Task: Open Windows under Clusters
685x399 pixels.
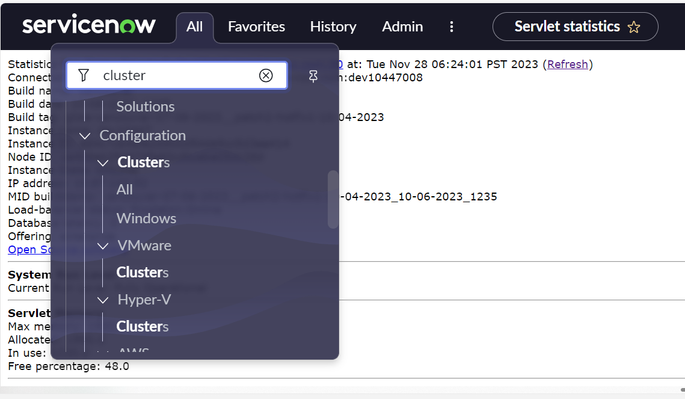Action: (x=146, y=218)
